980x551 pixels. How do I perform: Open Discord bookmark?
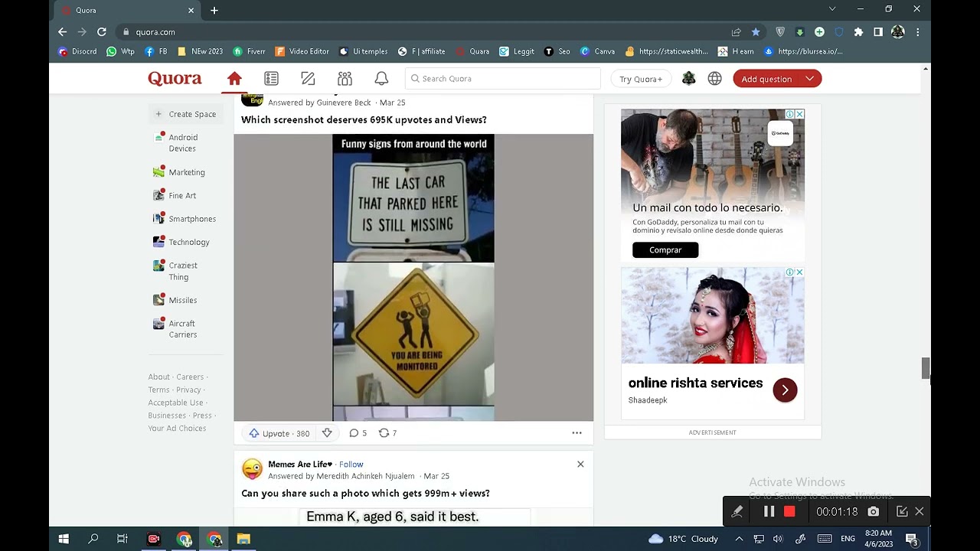point(78,51)
